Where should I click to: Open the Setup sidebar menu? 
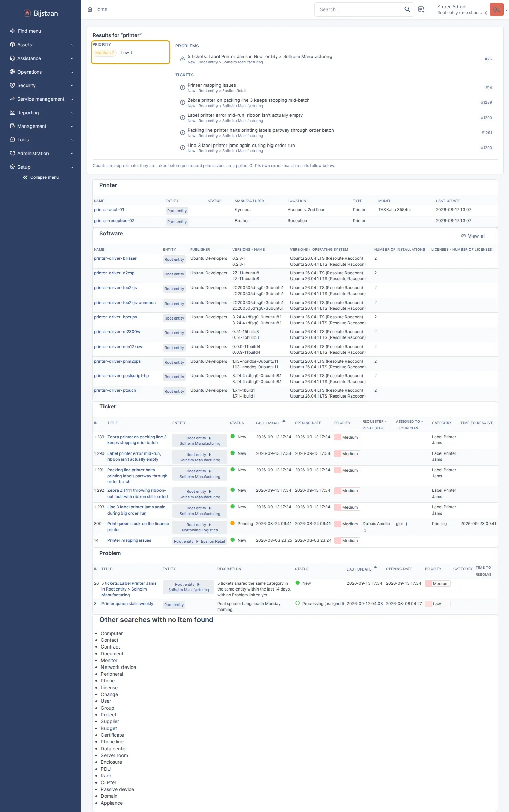(x=41, y=167)
